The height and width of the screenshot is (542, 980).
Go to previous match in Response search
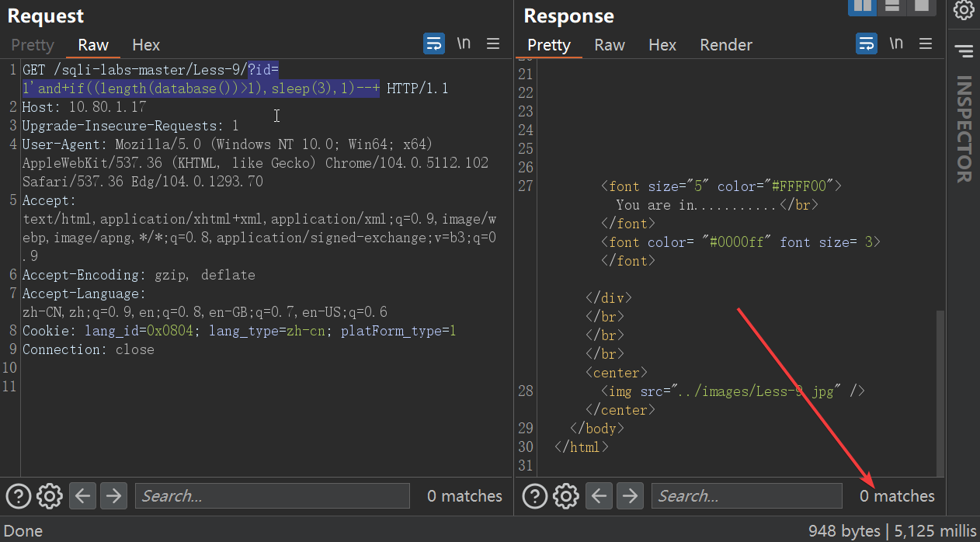point(600,495)
